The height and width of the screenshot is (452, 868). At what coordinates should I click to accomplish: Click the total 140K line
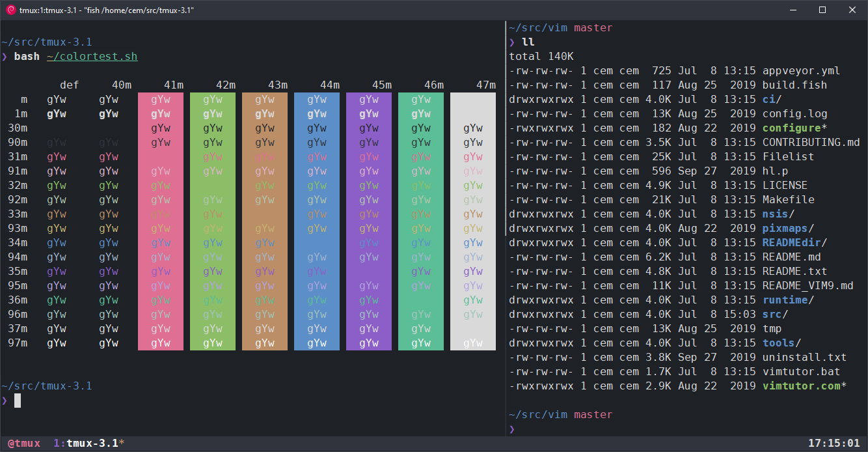[x=541, y=57]
